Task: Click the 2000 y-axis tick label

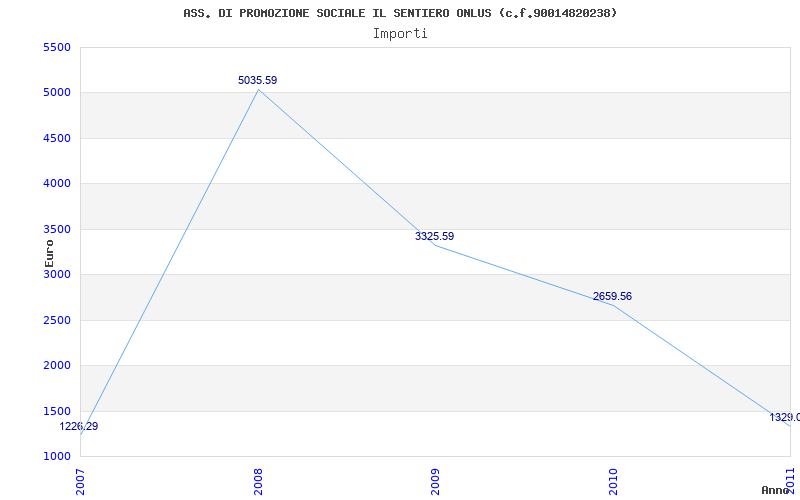Action: (x=56, y=366)
